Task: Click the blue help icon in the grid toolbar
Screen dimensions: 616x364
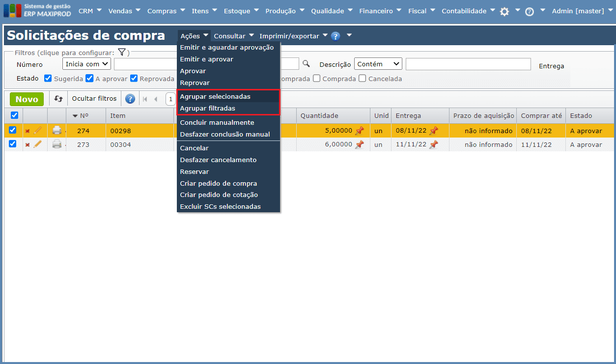Action: [x=130, y=99]
